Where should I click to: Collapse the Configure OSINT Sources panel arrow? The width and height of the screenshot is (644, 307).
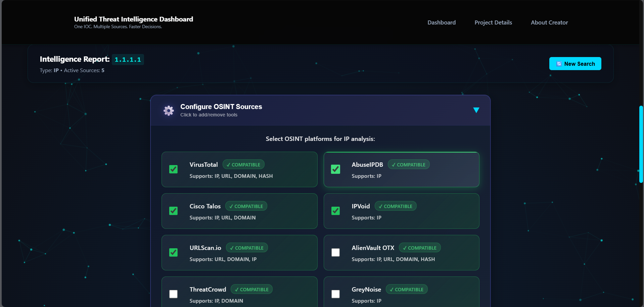pos(476,110)
